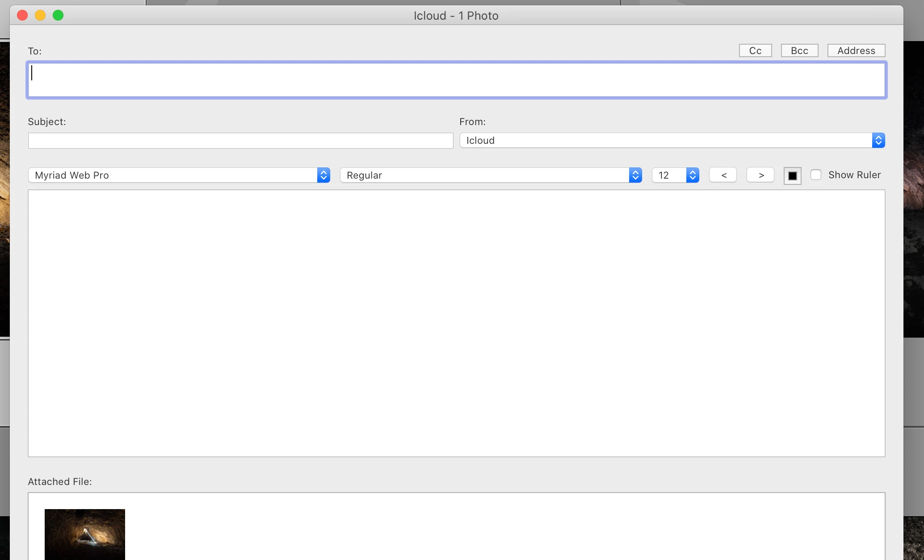The image size is (924, 560).
Task: Click the font size stepper arrows
Action: coord(693,175)
